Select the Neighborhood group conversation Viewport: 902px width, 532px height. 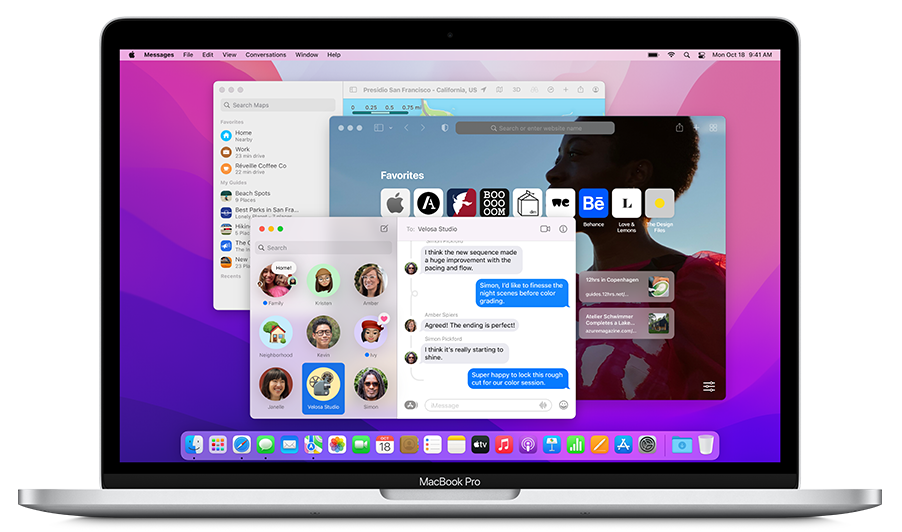click(x=276, y=336)
